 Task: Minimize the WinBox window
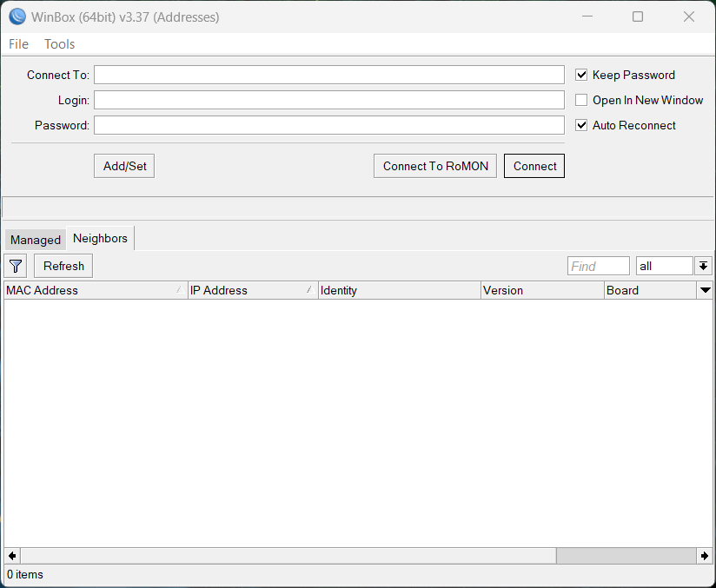587,17
